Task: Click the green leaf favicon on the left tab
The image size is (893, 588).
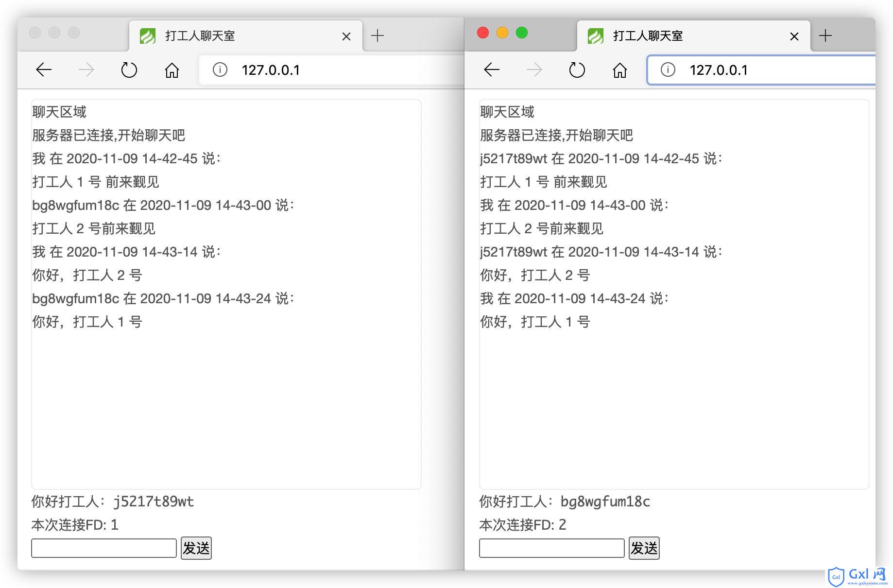Action: pos(148,36)
